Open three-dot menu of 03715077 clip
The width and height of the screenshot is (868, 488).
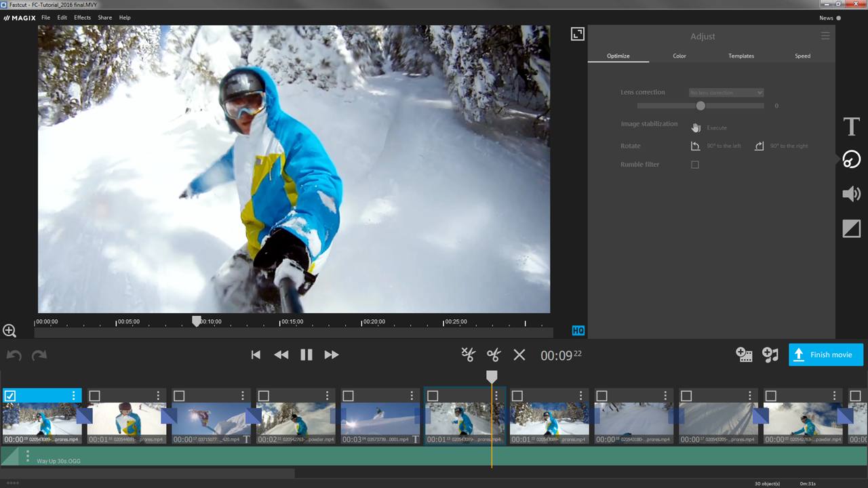point(243,396)
